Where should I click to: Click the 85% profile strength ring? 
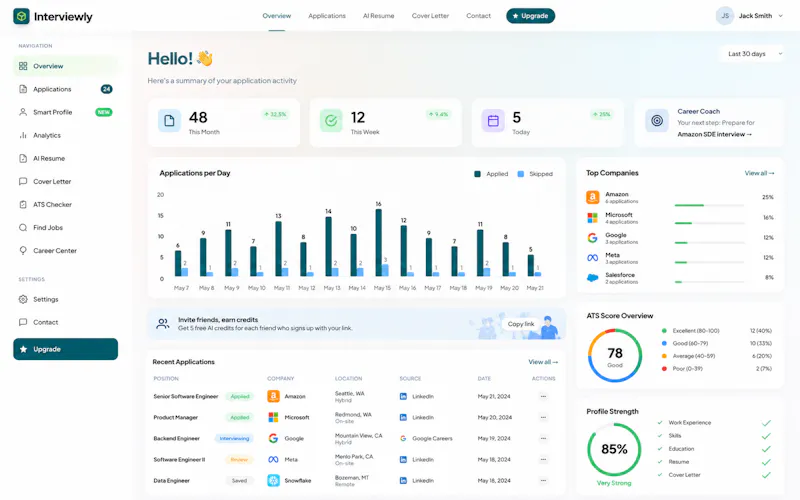pos(614,449)
